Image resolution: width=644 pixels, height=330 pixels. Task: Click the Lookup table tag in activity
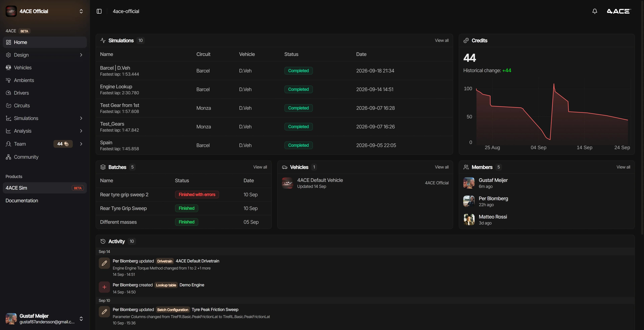pos(166,285)
